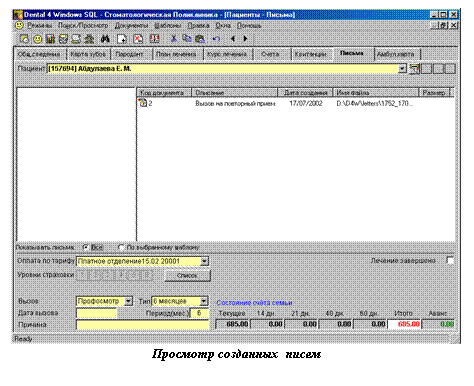Sort by 'Описание' column header

click(235, 93)
